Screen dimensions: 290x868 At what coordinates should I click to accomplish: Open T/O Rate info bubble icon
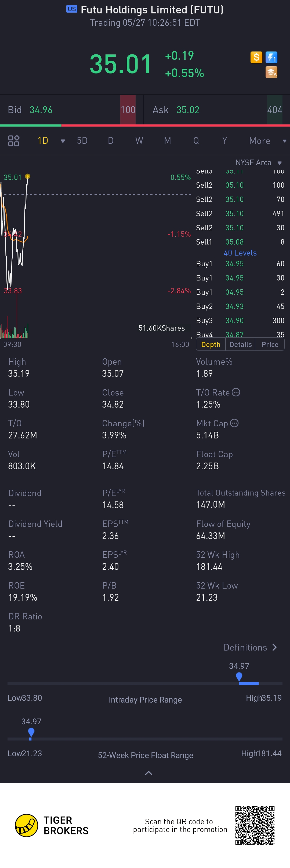236,392
